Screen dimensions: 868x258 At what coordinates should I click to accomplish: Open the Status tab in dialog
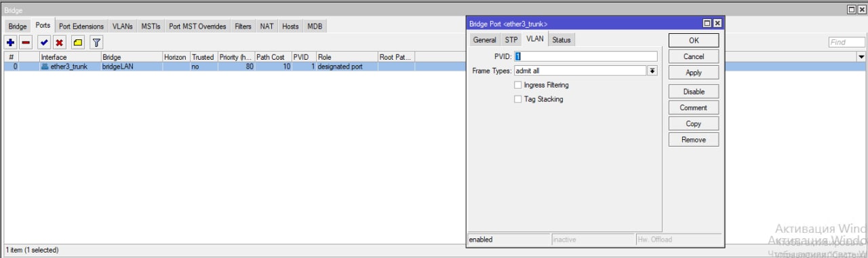point(561,40)
